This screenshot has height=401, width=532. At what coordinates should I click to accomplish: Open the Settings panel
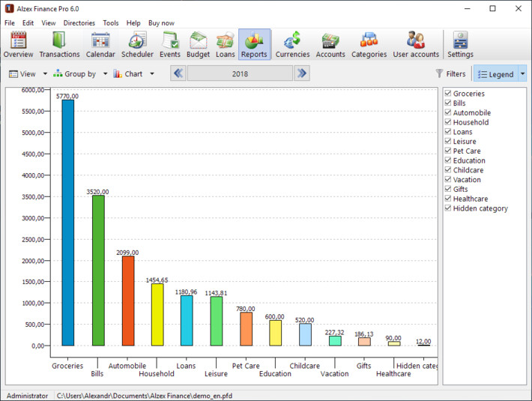tap(460, 44)
